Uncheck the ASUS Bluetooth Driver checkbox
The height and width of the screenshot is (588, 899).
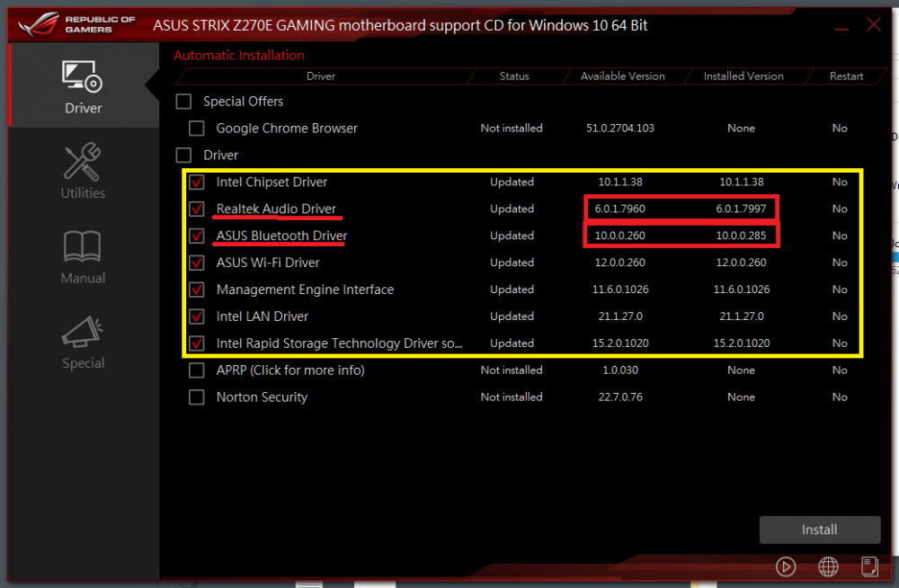coord(197,236)
